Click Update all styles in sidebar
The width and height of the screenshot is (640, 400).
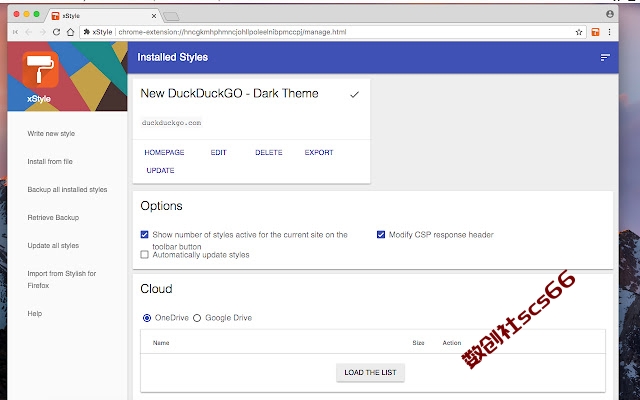[x=53, y=245]
